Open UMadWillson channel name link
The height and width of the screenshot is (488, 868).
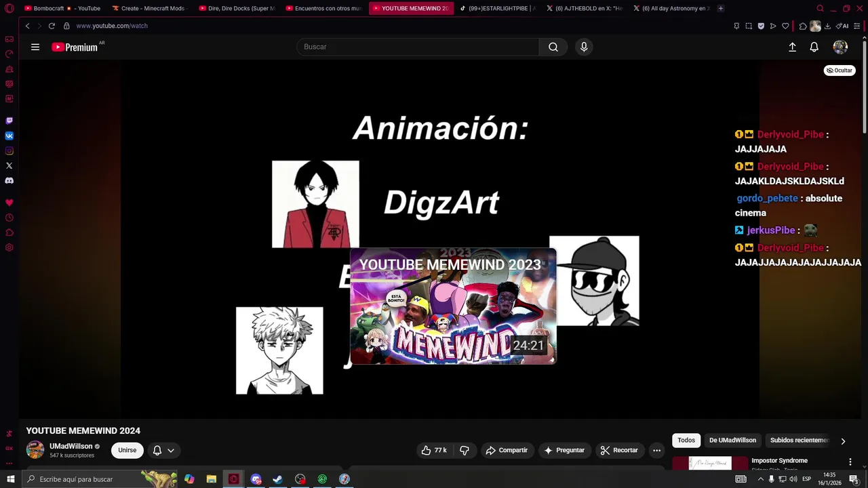tap(71, 447)
